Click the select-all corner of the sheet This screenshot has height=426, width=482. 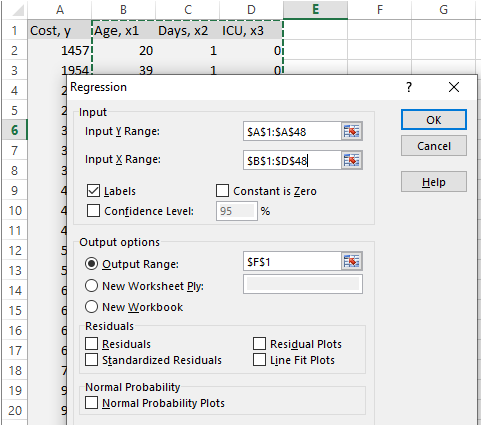coord(15,10)
